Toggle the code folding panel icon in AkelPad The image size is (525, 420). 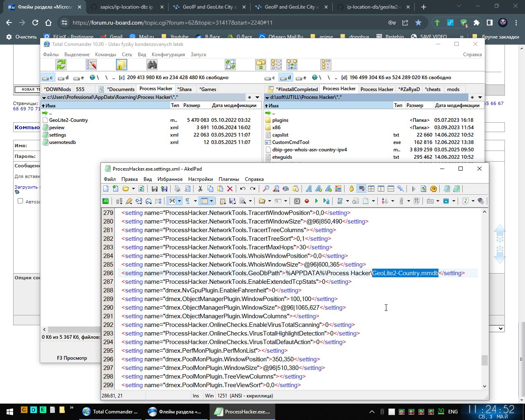pyautogui.click(x=172, y=201)
